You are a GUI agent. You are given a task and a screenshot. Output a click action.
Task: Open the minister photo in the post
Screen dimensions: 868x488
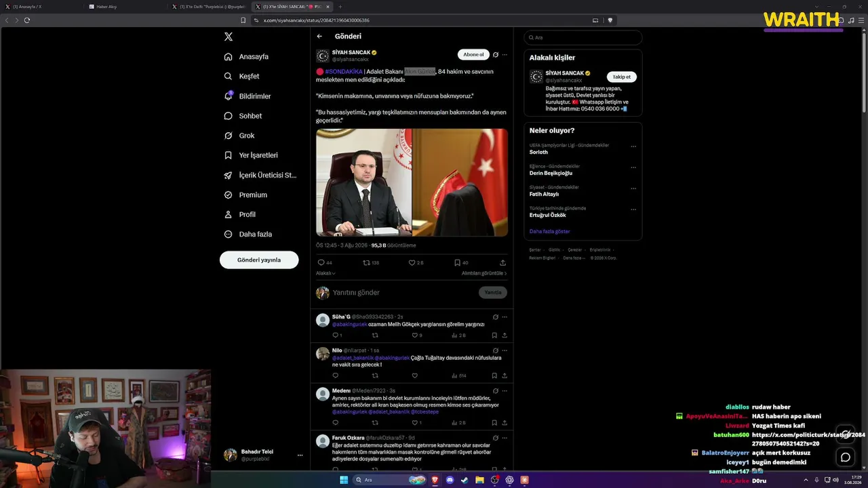[363, 182]
